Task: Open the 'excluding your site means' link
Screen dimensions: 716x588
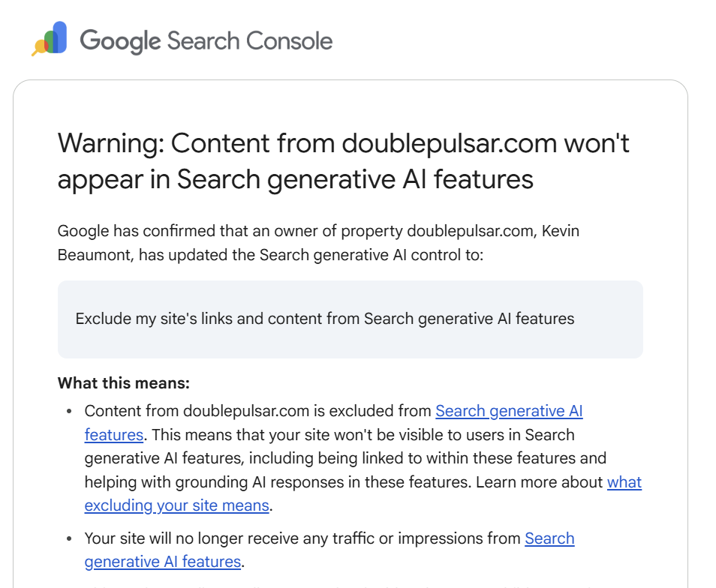Action: (x=176, y=506)
